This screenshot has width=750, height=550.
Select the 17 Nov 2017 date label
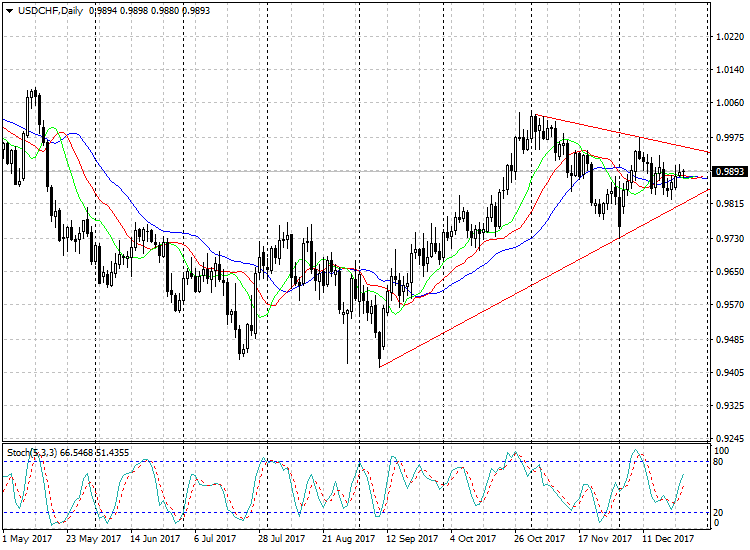605,539
